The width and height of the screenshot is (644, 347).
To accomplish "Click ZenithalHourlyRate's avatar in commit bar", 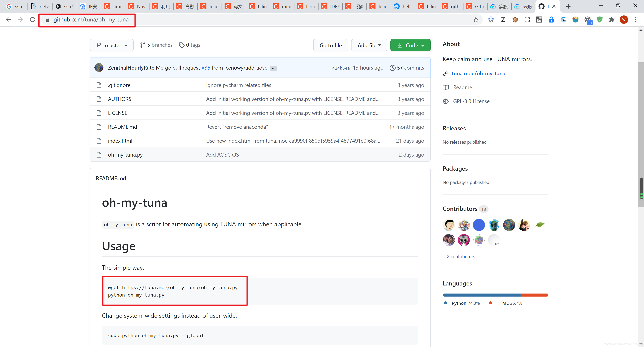I will pos(99,68).
